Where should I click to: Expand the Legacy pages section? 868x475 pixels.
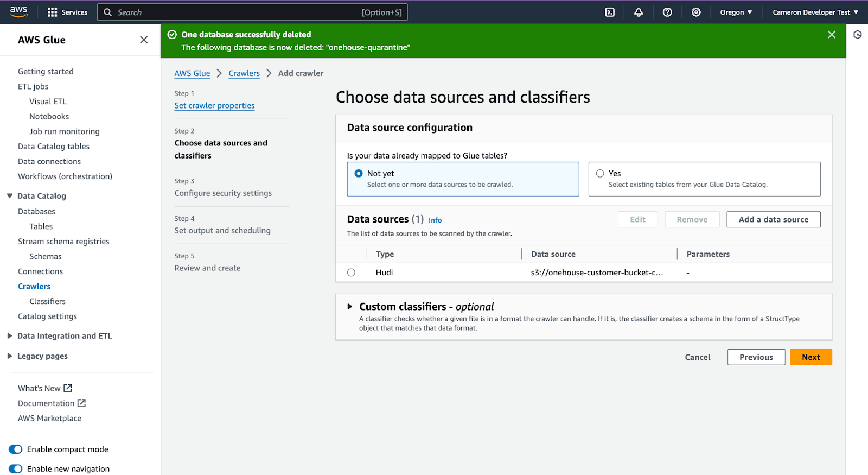click(x=10, y=356)
